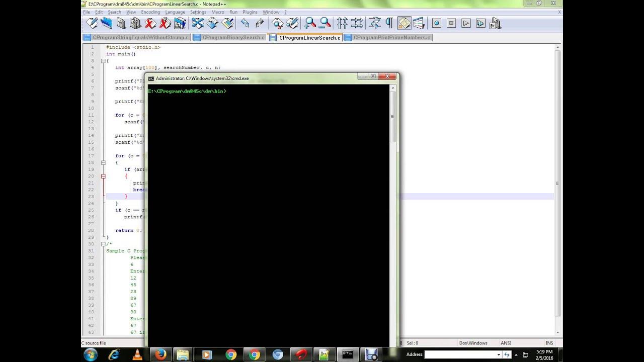Toggle word wrap toolbar icon
The width and height of the screenshot is (644, 362).
point(374,23)
